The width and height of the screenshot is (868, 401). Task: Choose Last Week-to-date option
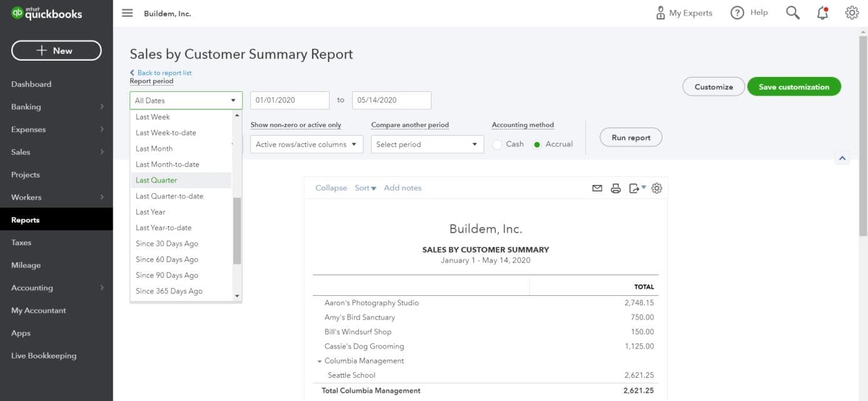pyautogui.click(x=181, y=133)
